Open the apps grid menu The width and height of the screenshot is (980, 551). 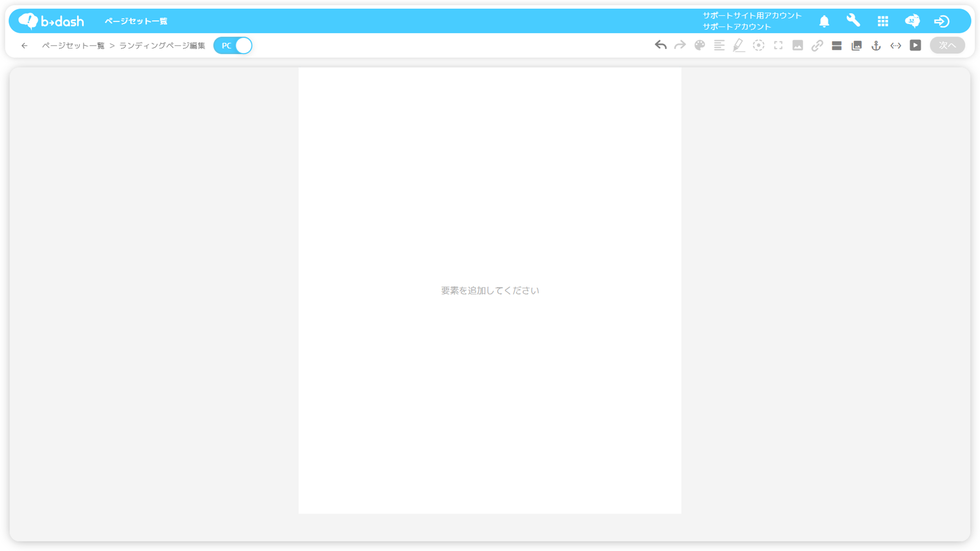coord(883,21)
